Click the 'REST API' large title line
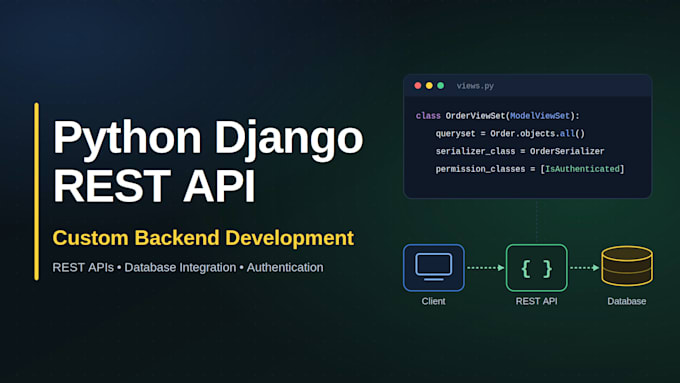680x383 pixels. coord(154,186)
